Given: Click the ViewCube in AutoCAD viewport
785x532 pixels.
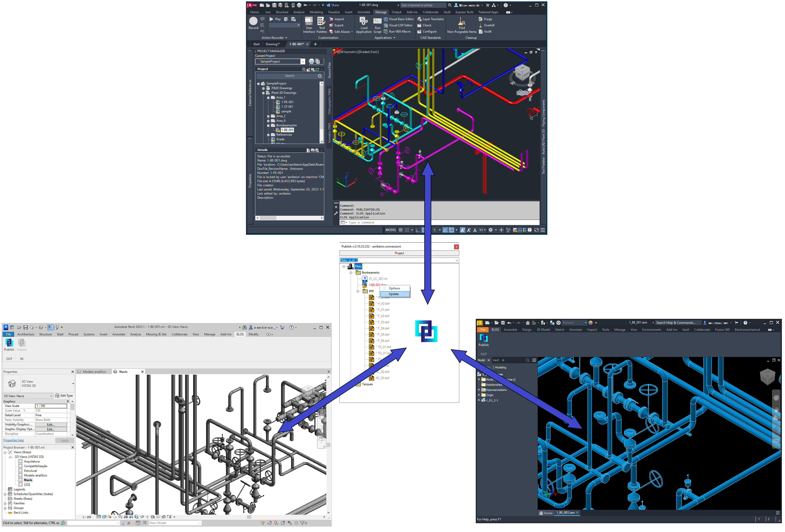Looking at the screenshot, I should click(x=522, y=73).
